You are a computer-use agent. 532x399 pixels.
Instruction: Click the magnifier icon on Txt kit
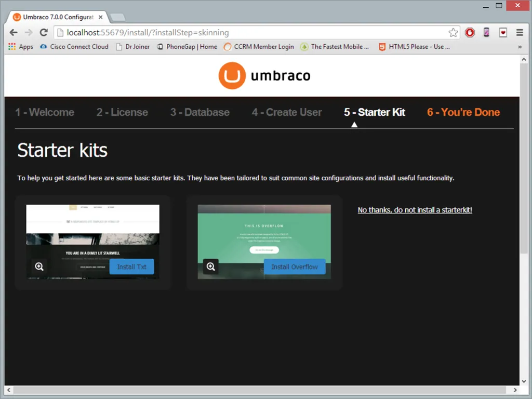pyautogui.click(x=39, y=267)
